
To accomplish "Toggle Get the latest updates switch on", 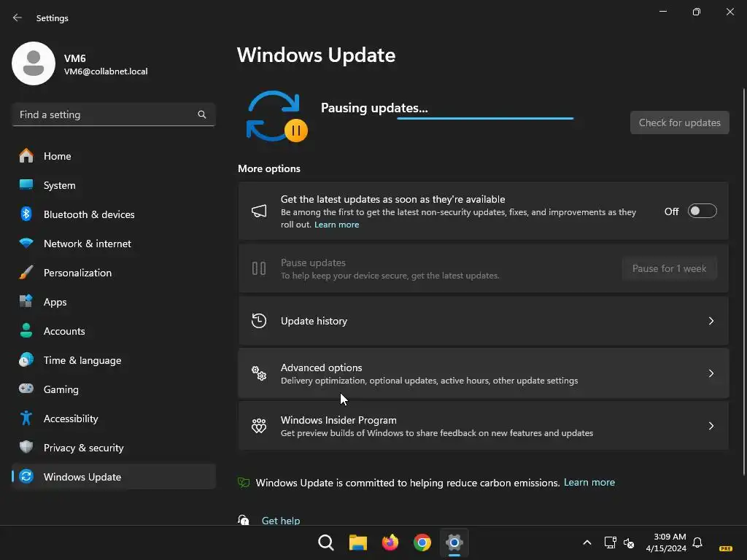I will 703,211.
